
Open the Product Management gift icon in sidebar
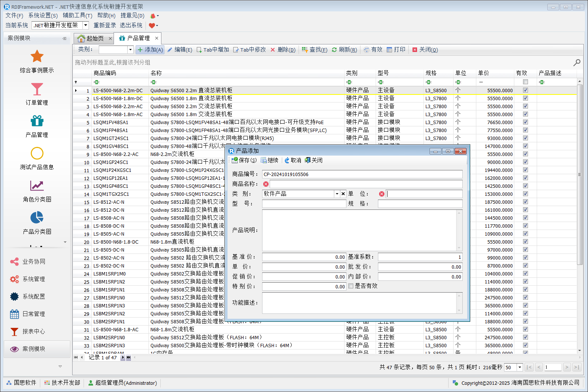click(37, 121)
